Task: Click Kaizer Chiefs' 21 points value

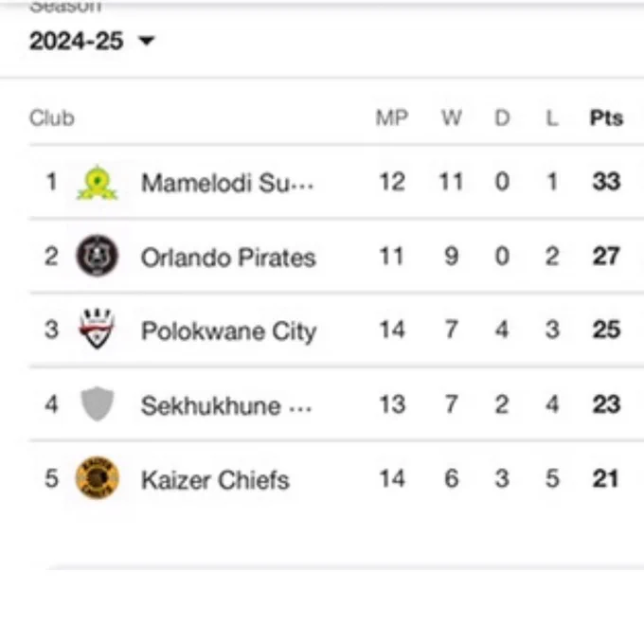Action: point(606,479)
